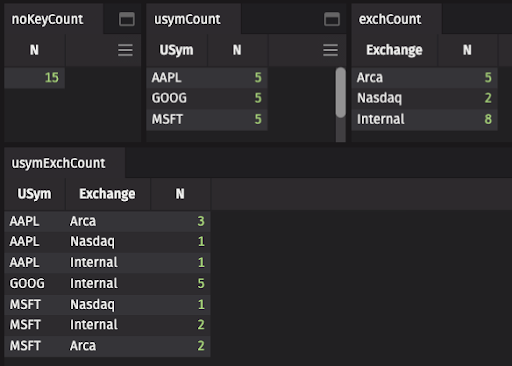Image resolution: width=512 pixels, height=366 pixels.
Task: Select Internal in the AAPL Internal row
Action: tap(108, 262)
